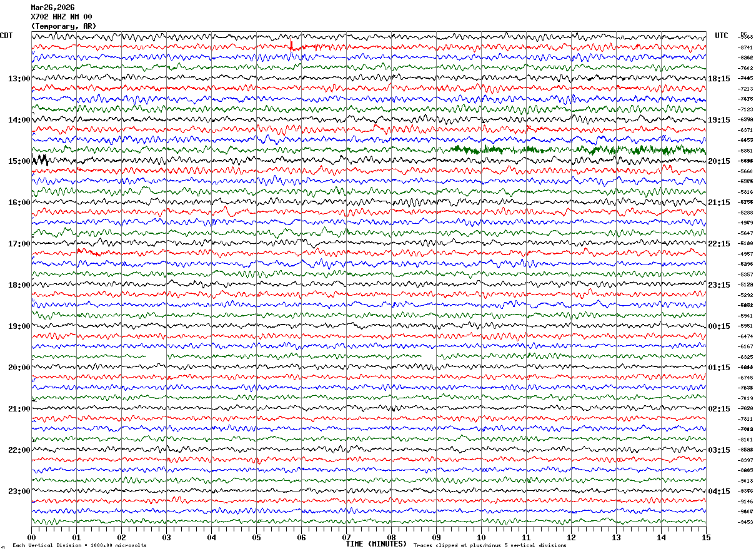Click the 04:15 UTC time label

pos(719,491)
